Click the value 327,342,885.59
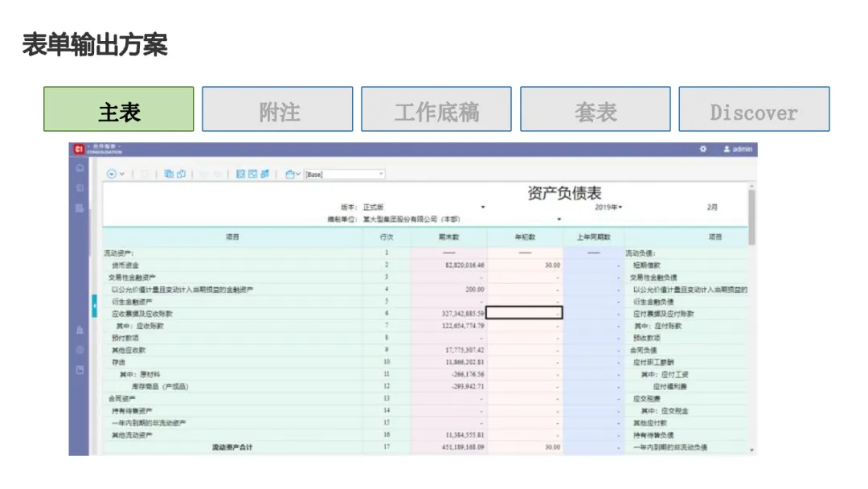The image size is (868, 489). coord(463,314)
